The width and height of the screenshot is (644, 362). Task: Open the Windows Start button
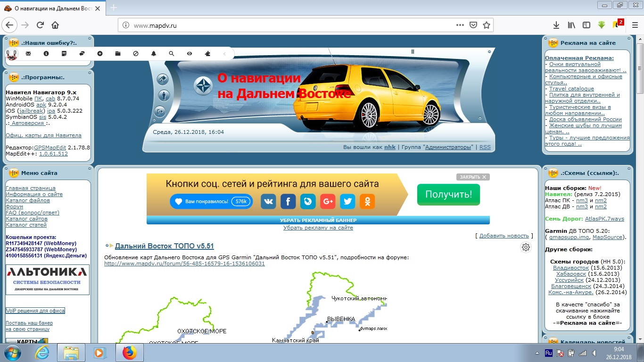tap(12, 353)
